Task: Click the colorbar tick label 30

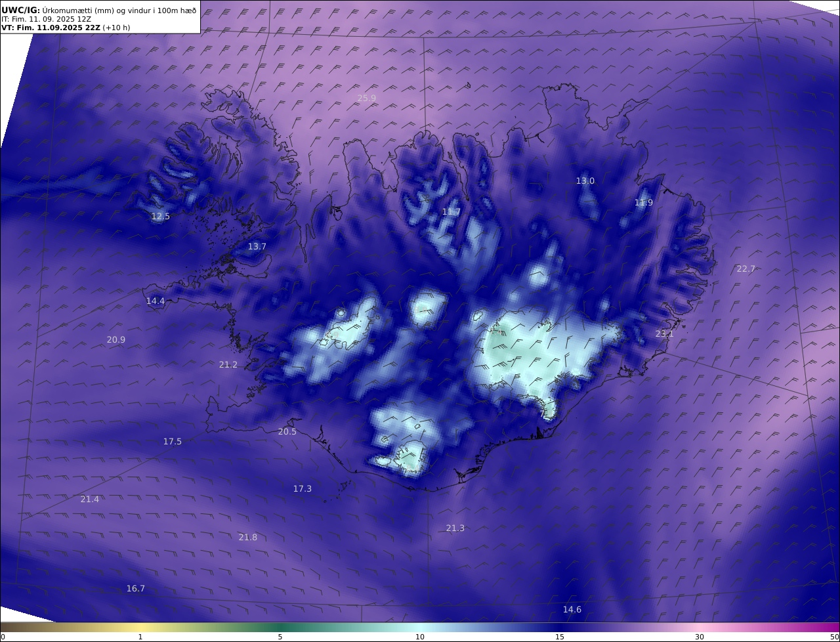Action: [700, 637]
